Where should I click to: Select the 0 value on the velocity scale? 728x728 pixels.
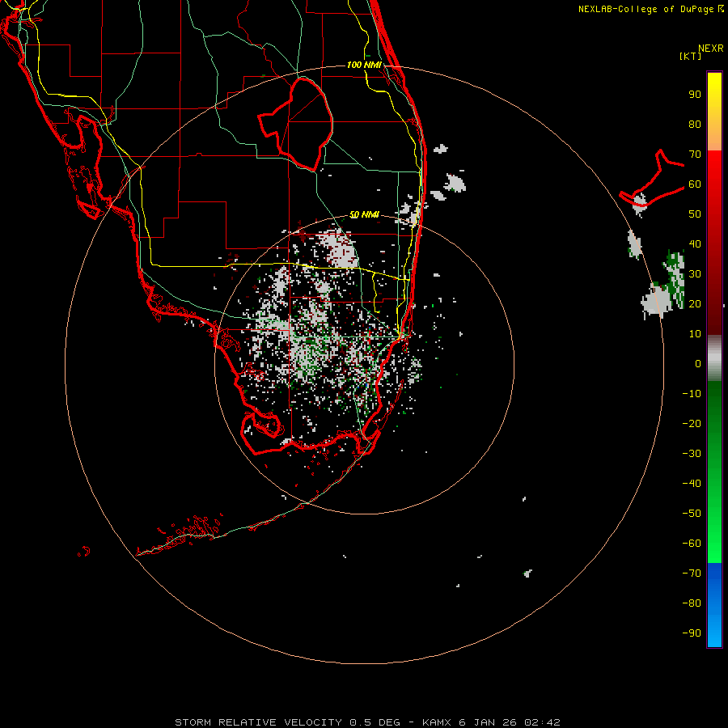point(698,363)
